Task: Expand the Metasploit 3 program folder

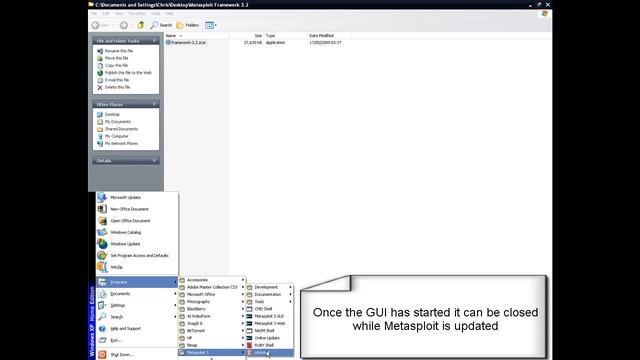Action: (x=212, y=353)
